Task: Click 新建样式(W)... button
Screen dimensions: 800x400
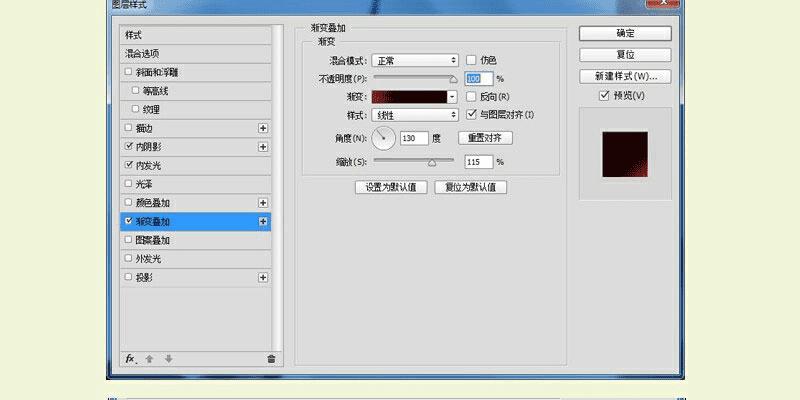Action: 625,77
